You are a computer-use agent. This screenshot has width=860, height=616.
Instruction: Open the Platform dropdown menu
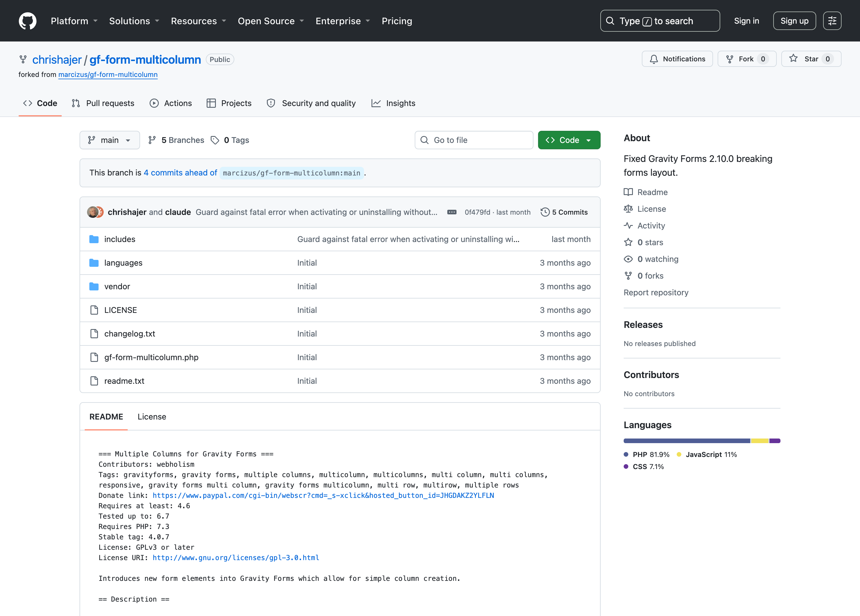[74, 21]
